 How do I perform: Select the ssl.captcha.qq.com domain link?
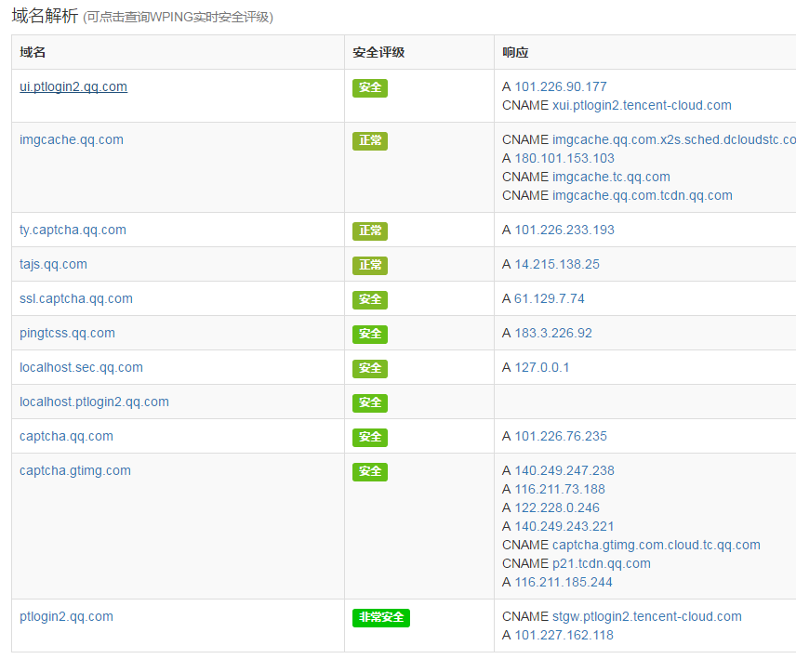[76, 298]
